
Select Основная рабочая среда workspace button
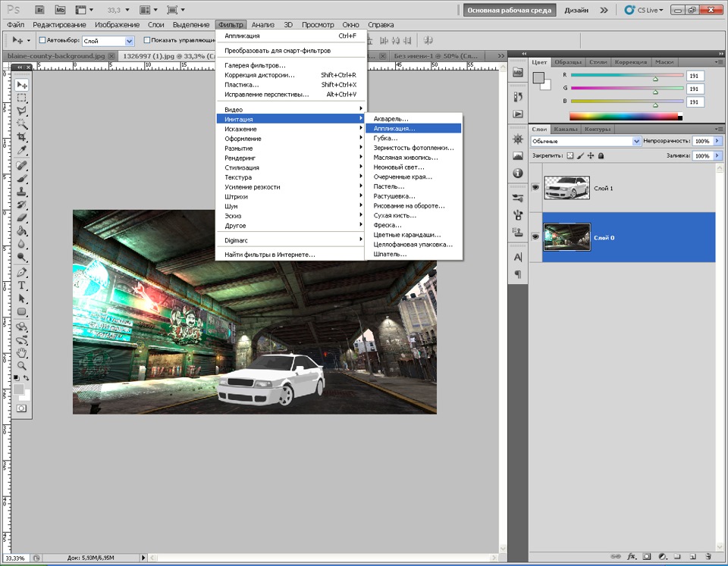coord(510,10)
